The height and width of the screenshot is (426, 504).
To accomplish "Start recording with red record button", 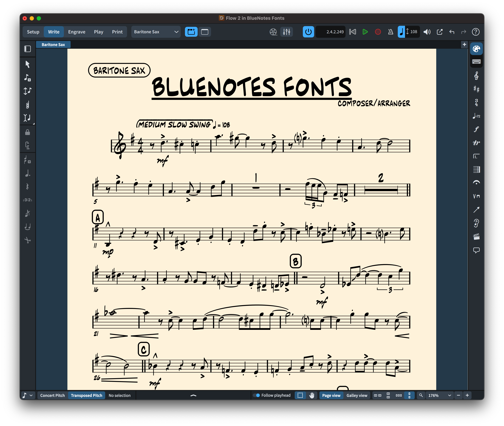I will [x=378, y=32].
